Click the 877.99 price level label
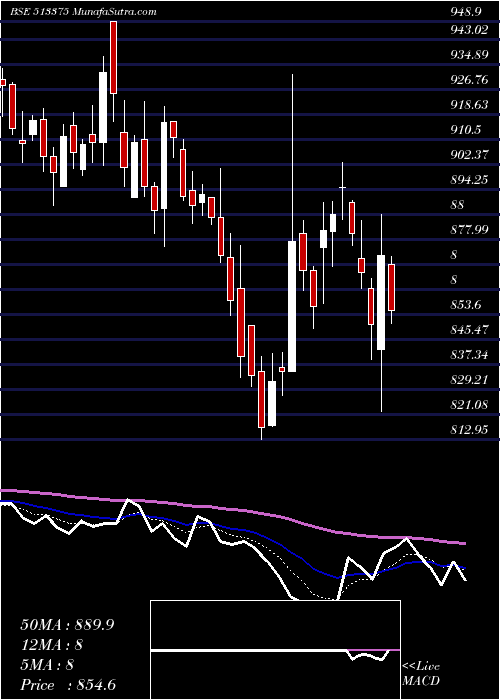500x700 pixels. 469,230
